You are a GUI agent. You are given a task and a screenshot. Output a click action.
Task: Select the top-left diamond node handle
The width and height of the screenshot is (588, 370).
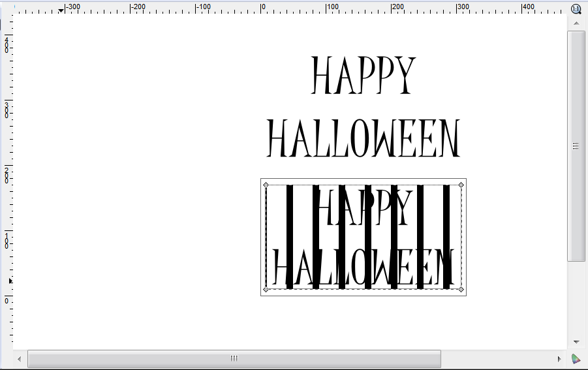(266, 185)
